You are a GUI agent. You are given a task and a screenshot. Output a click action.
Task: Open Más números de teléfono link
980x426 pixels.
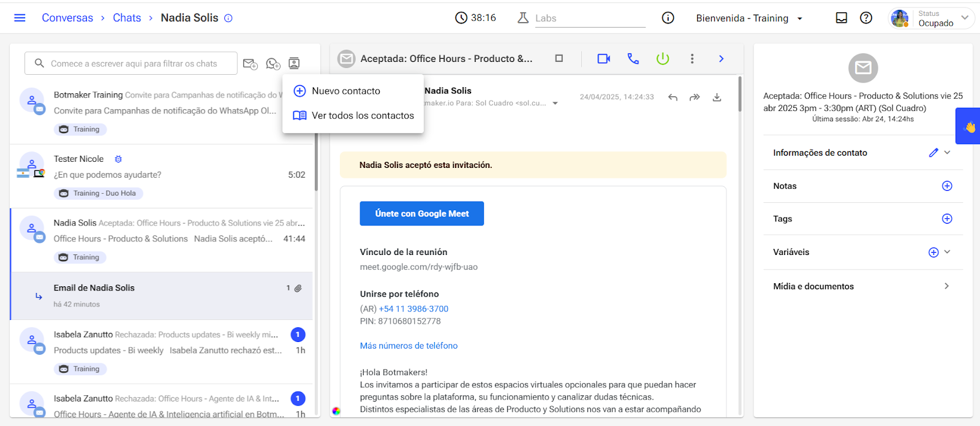(409, 346)
